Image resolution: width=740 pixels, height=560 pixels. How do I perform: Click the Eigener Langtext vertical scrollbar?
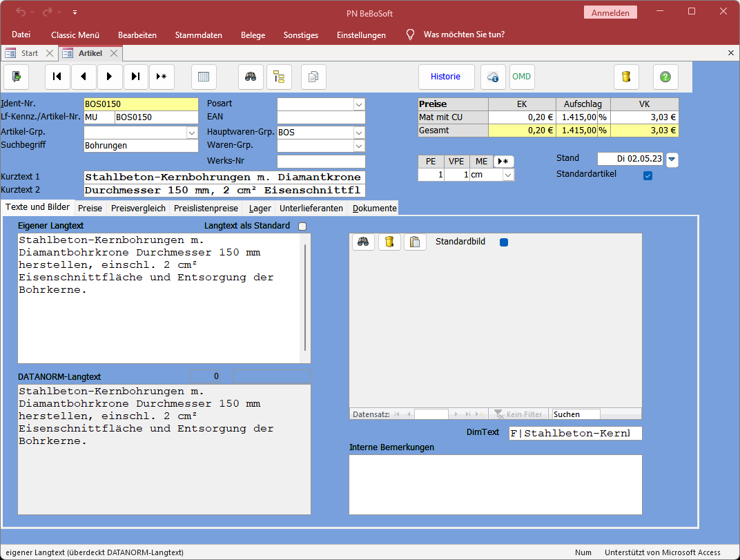coord(304,297)
